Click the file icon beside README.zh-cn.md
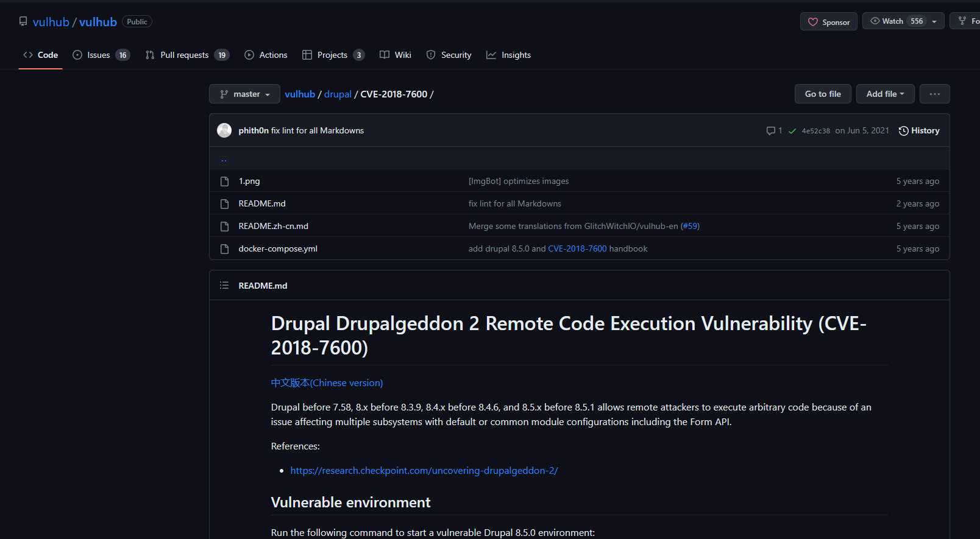The width and height of the screenshot is (980, 539). pyautogui.click(x=224, y=227)
